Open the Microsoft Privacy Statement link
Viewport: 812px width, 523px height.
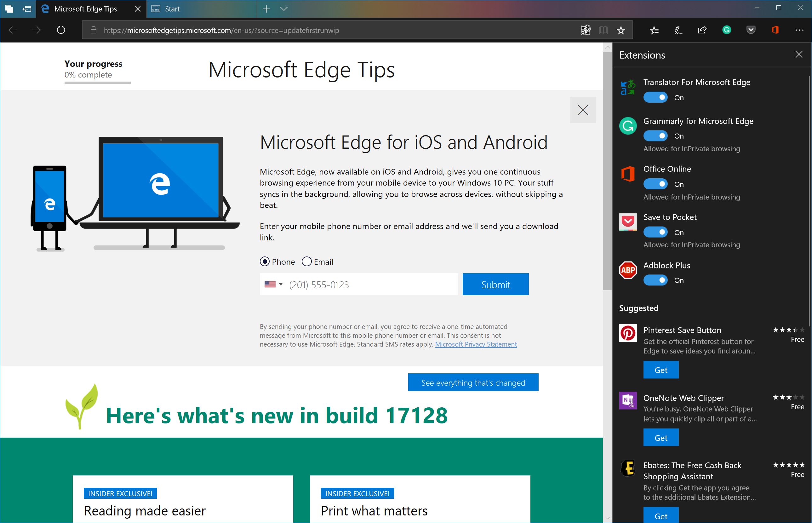click(x=476, y=344)
